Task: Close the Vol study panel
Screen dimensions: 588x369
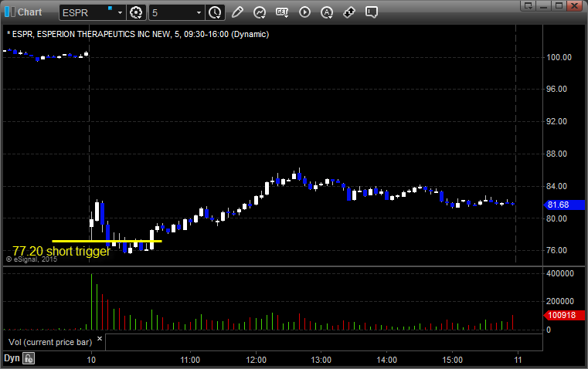Action: coord(99,338)
